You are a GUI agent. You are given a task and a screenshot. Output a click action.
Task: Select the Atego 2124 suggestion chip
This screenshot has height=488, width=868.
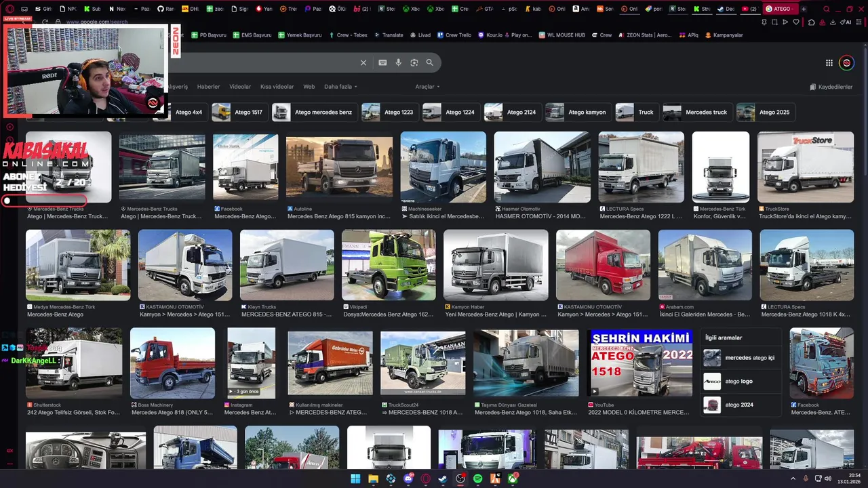tap(512, 112)
